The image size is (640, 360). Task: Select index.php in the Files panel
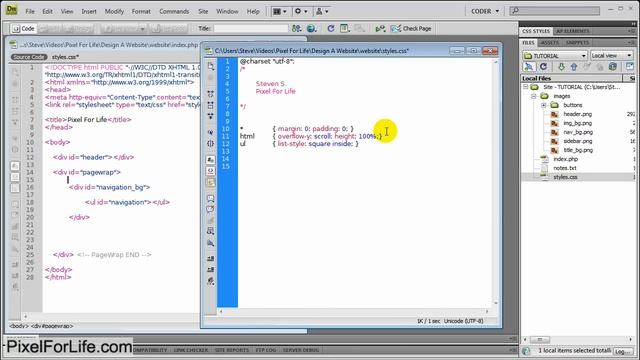tap(565, 159)
